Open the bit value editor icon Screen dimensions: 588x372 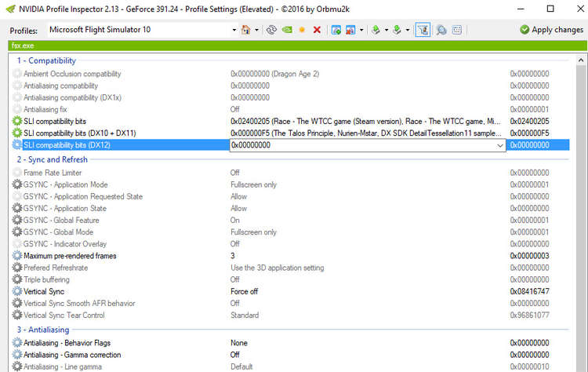[457, 30]
